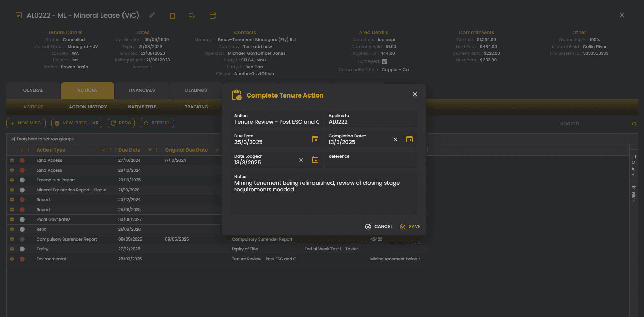Click into the Reference field

(x=371, y=160)
